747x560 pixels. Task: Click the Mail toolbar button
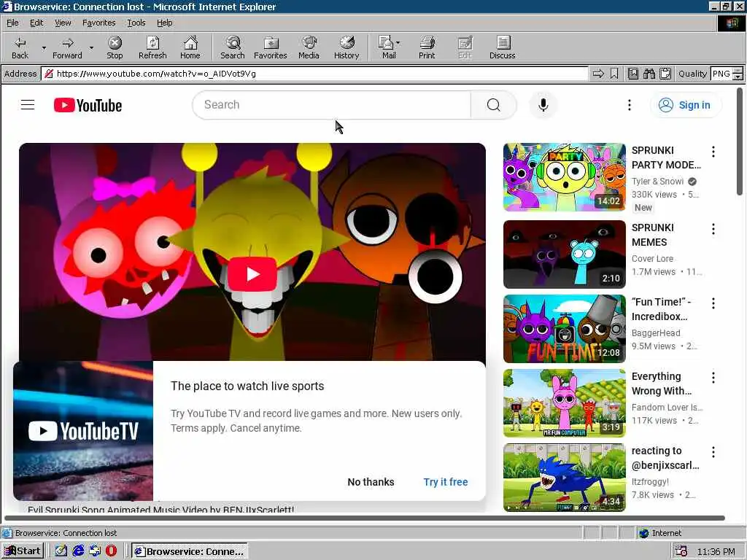(x=387, y=47)
